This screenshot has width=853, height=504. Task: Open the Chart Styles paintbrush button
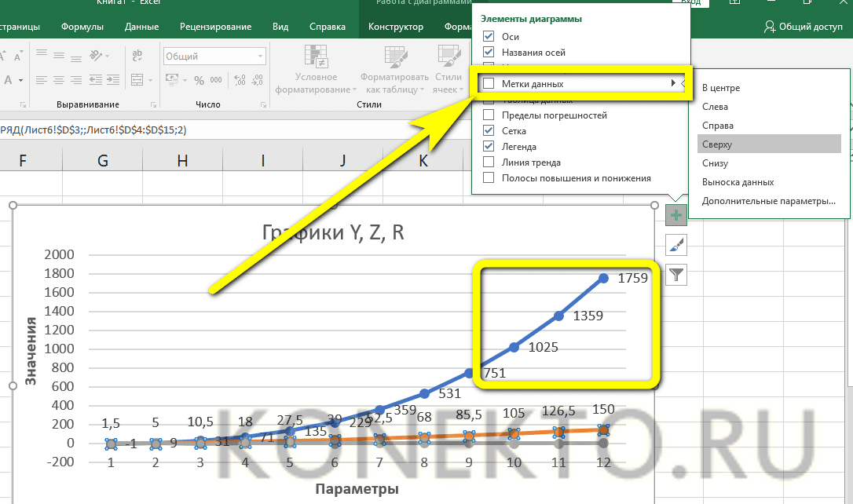click(675, 245)
